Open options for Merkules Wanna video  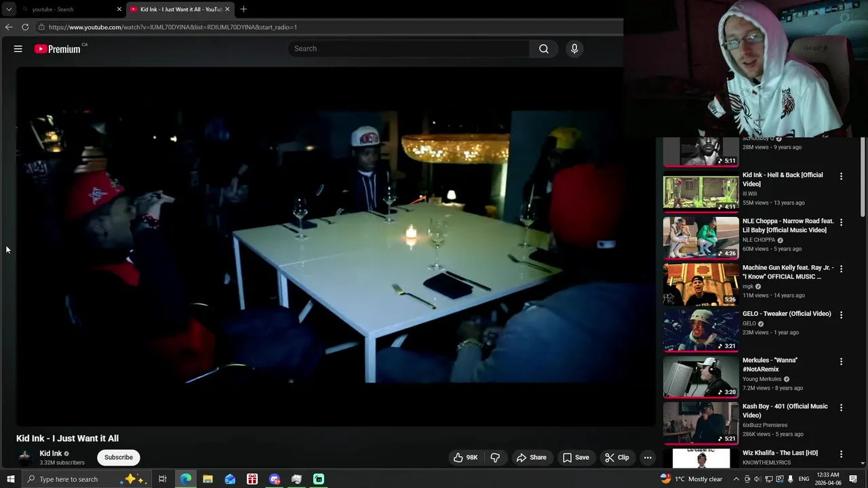pos(841,361)
